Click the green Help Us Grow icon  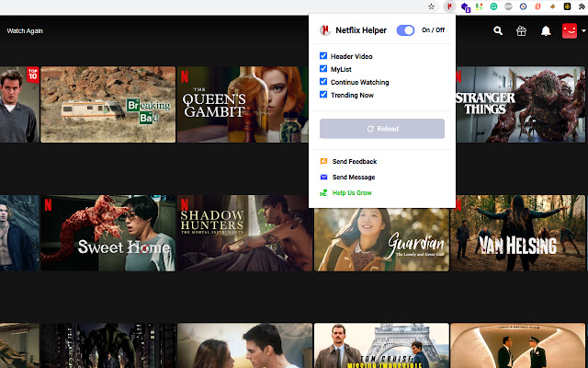pos(323,192)
